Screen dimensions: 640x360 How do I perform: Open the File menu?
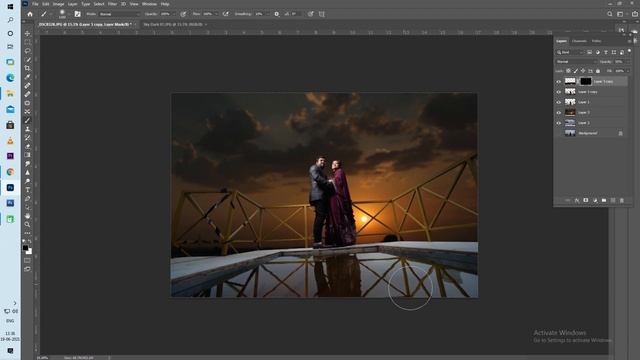click(x=35, y=4)
